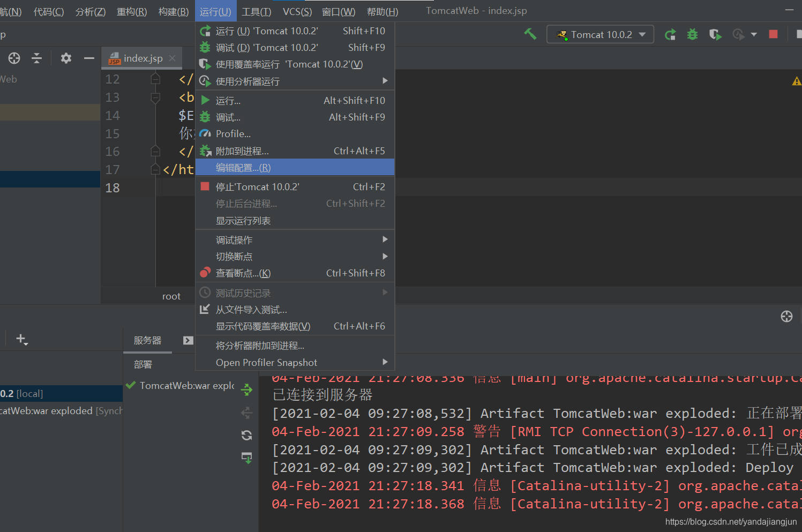Select 将分析器附加到进程... menu entry
802x532 pixels.
tap(295, 346)
